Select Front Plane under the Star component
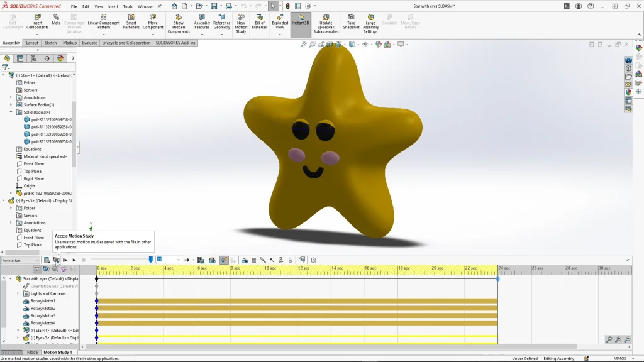The image size is (644, 362). pos(34,164)
